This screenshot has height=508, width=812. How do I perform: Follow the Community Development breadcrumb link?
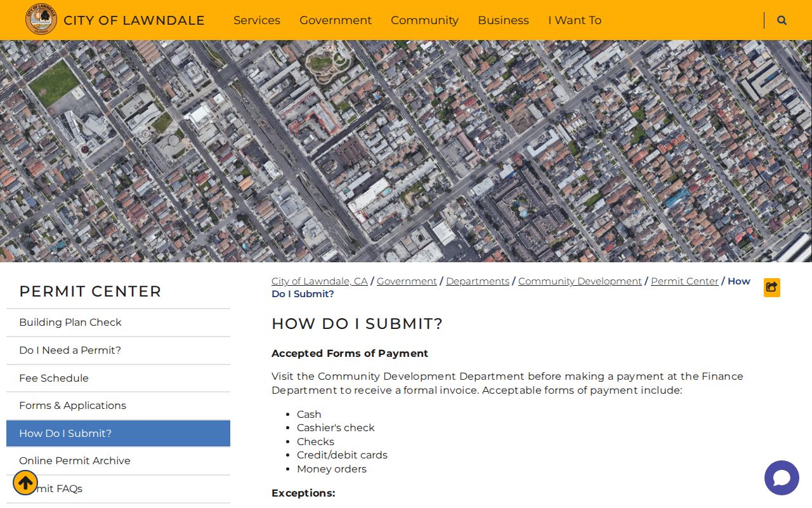[580, 281]
